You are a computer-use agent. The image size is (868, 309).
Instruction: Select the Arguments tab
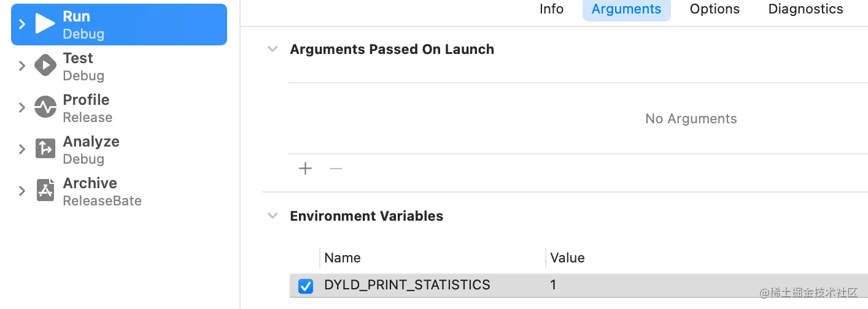626,9
